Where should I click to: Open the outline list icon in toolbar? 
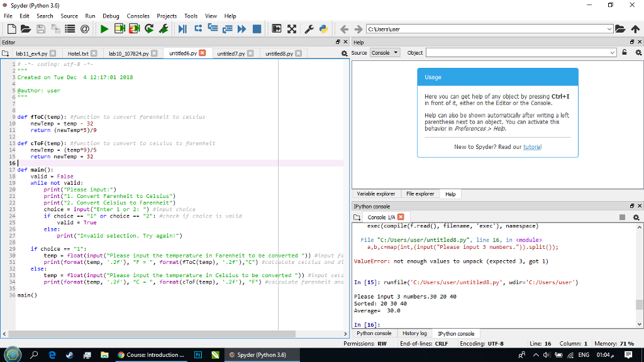[x=70, y=29]
